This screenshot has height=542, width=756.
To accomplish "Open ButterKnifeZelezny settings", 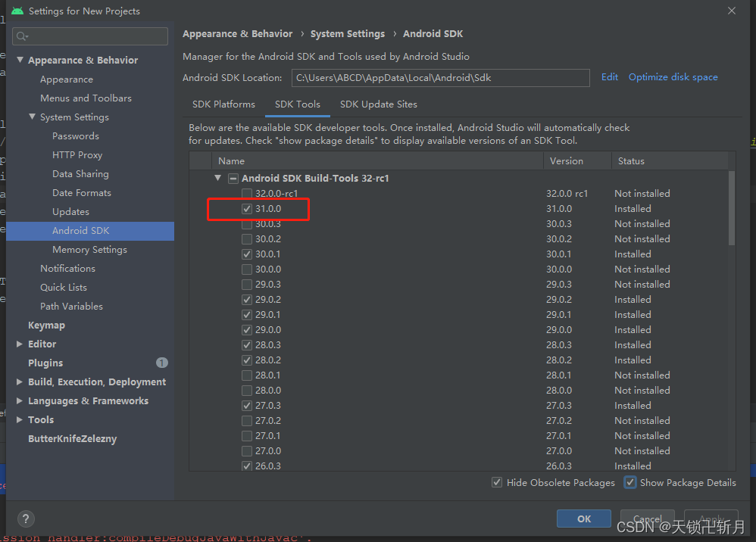I will click(x=72, y=439).
